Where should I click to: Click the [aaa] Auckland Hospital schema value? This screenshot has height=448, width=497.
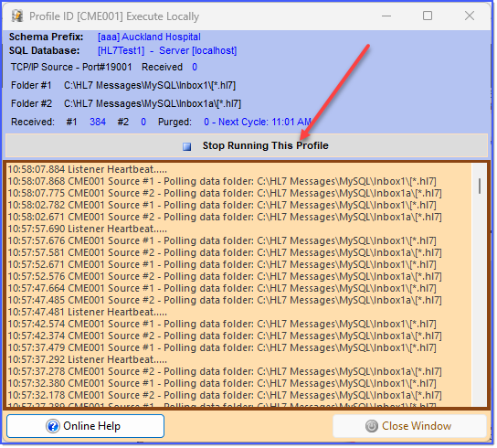(149, 37)
